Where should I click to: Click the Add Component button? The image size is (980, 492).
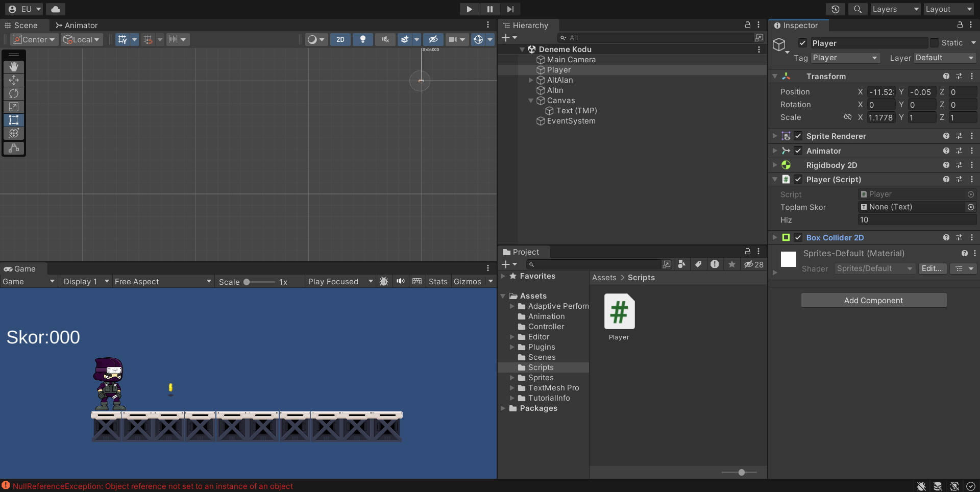[x=873, y=300]
